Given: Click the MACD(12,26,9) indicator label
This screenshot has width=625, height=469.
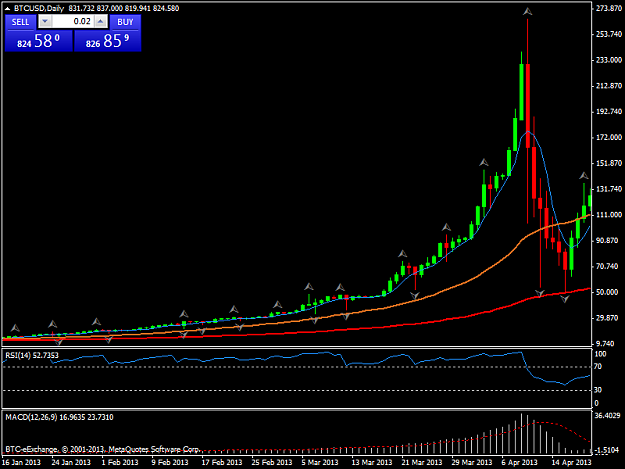Looking at the screenshot, I should [59, 417].
